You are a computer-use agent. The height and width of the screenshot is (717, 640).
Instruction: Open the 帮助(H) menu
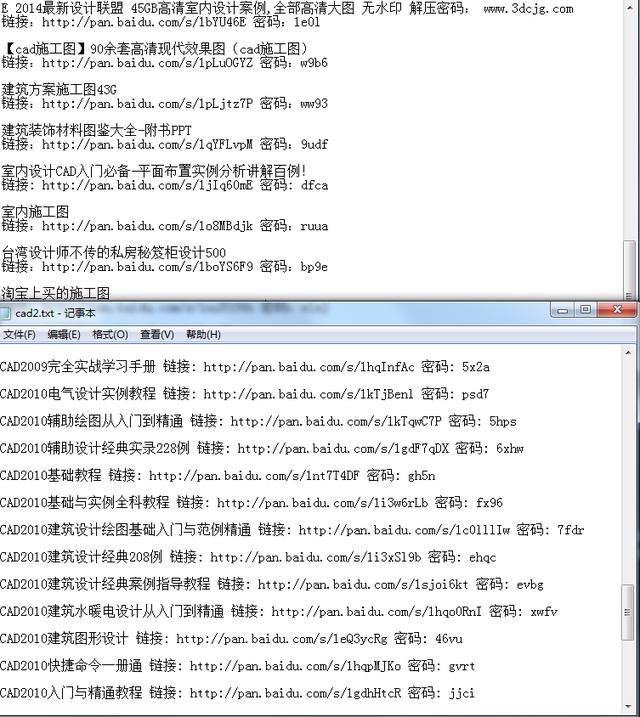pos(203,335)
